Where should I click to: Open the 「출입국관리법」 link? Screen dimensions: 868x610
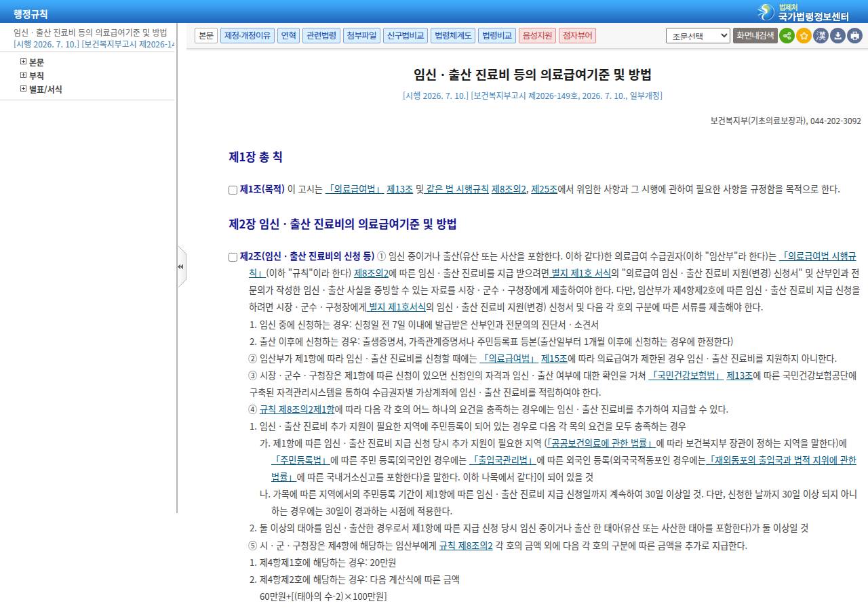[502, 460]
